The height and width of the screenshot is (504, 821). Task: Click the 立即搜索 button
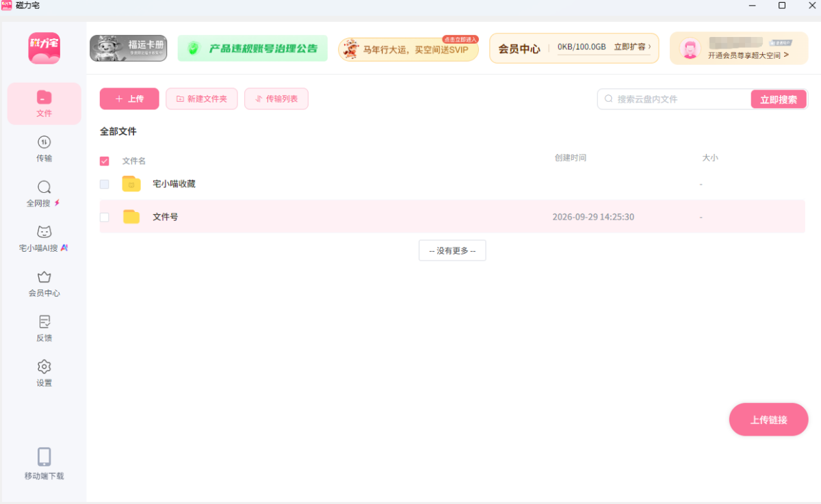779,99
